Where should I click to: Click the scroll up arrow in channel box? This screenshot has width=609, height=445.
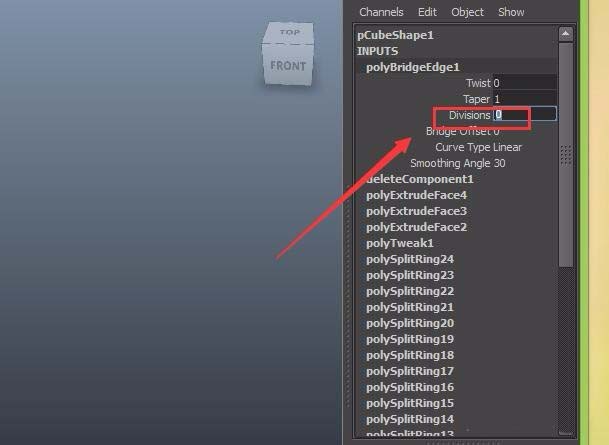click(566, 34)
